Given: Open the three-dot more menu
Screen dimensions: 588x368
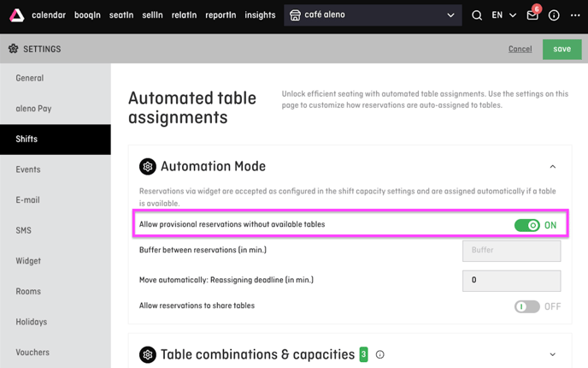Looking at the screenshot, I should pyautogui.click(x=575, y=15).
